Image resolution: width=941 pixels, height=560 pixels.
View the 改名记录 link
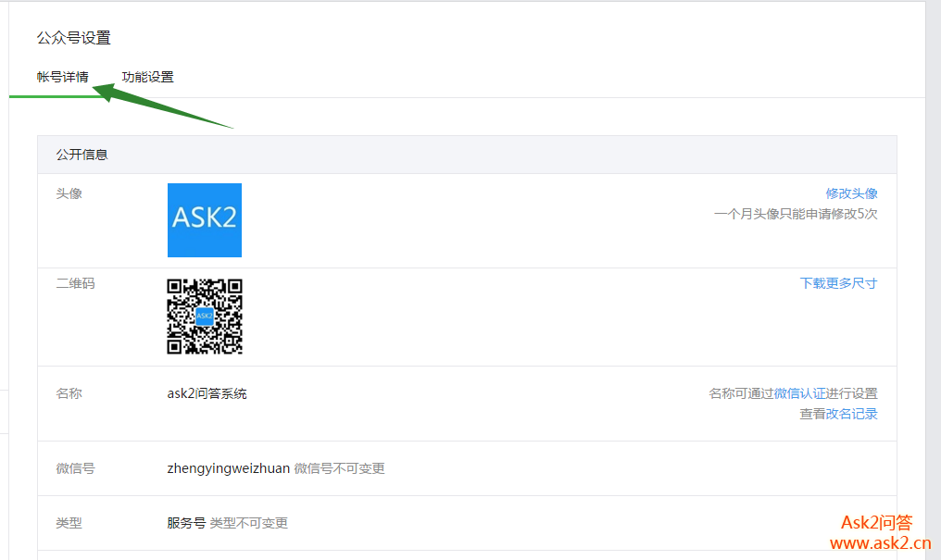coord(851,414)
